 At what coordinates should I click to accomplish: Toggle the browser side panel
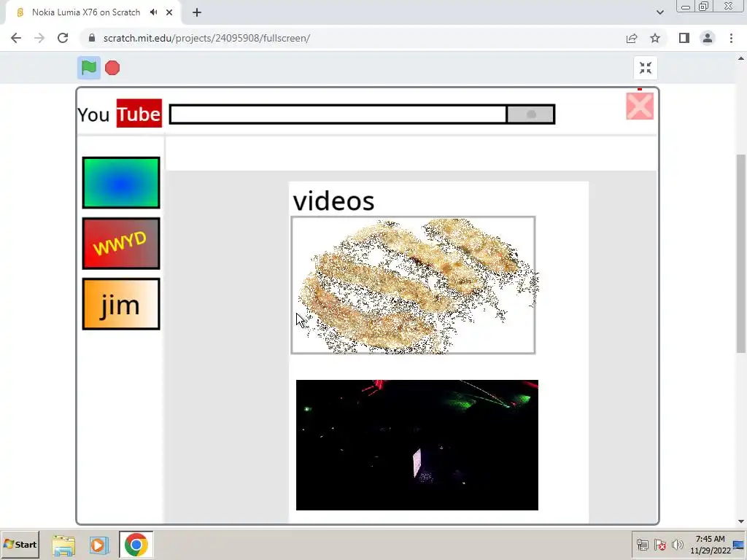684,38
